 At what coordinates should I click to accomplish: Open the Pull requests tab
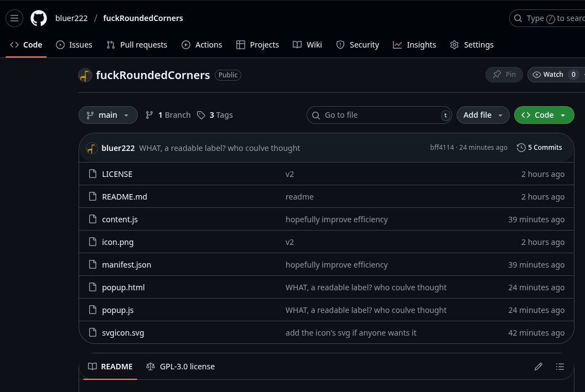137,45
